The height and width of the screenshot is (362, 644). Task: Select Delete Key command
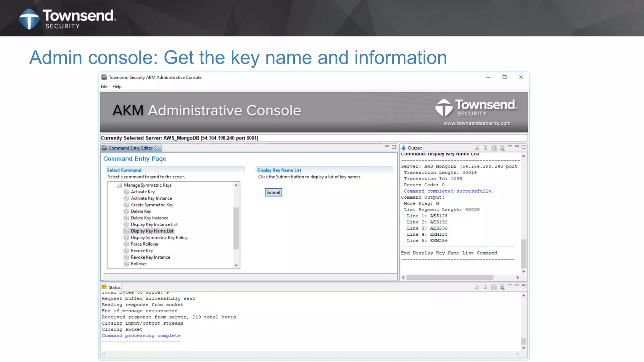coord(141,211)
